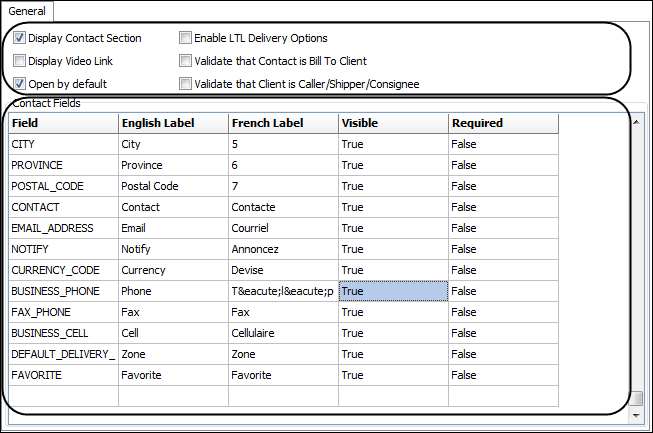Enable LTL Delivery Options checkbox

pos(186,39)
